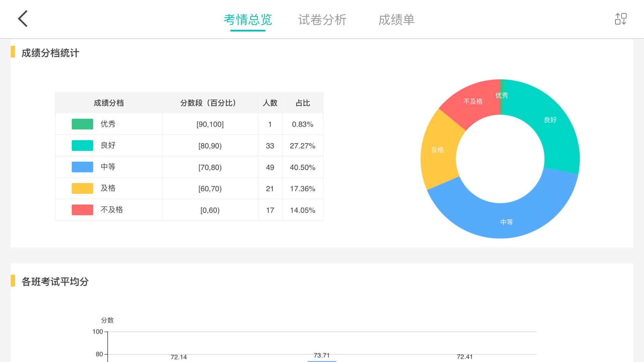Viewport: 644px width, 362px height.
Task: Click the 各班考试平均分 section heading
Action: pyautogui.click(x=55, y=282)
